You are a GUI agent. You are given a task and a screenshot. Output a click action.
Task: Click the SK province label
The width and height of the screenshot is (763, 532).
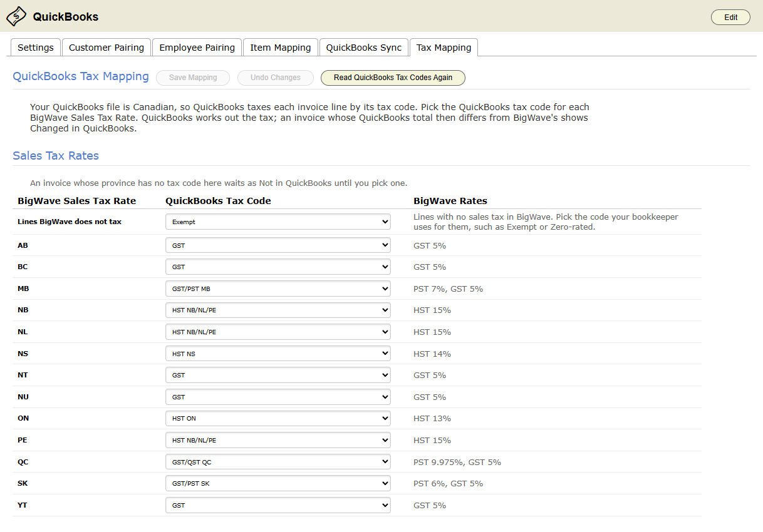tap(23, 483)
